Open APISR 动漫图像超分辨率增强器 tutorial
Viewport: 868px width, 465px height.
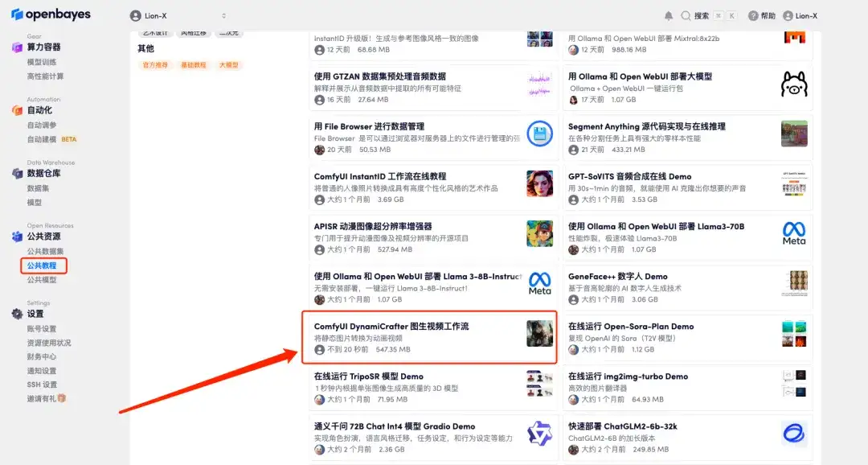coord(373,227)
